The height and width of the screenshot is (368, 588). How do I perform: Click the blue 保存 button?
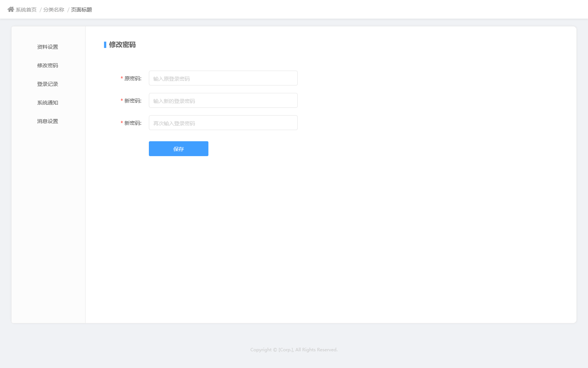tap(179, 149)
